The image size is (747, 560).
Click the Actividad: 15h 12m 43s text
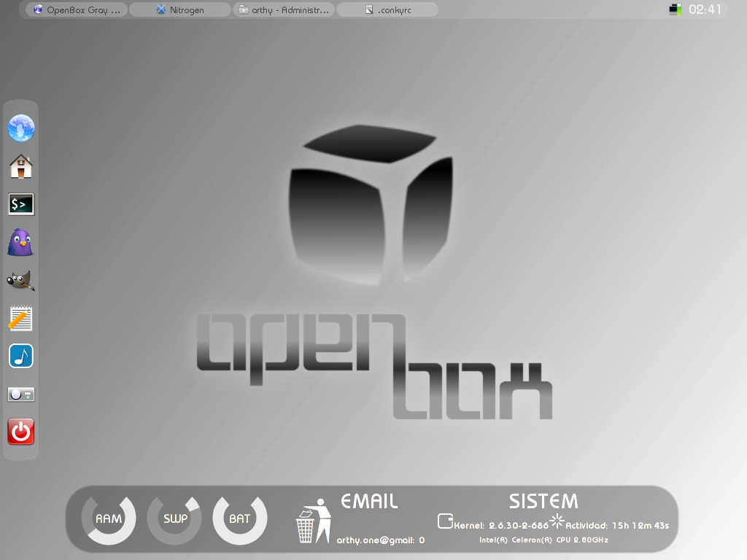pyautogui.click(x=617, y=526)
